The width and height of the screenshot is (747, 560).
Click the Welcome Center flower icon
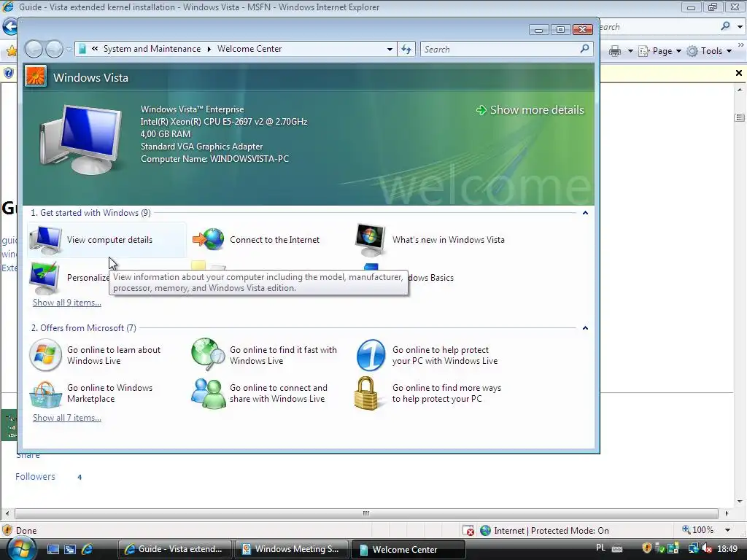[x=36, y=76]
